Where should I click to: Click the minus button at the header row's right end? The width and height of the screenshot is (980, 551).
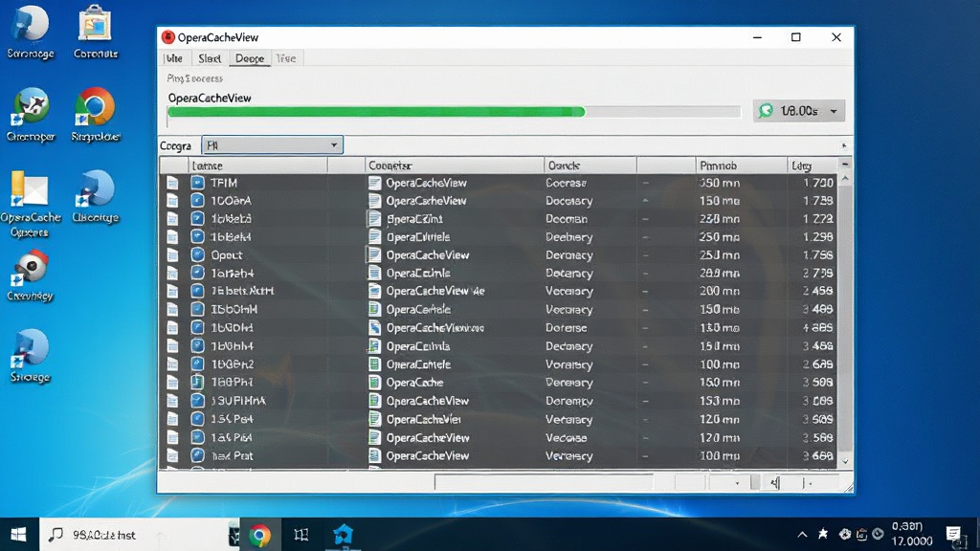(845, 165)
